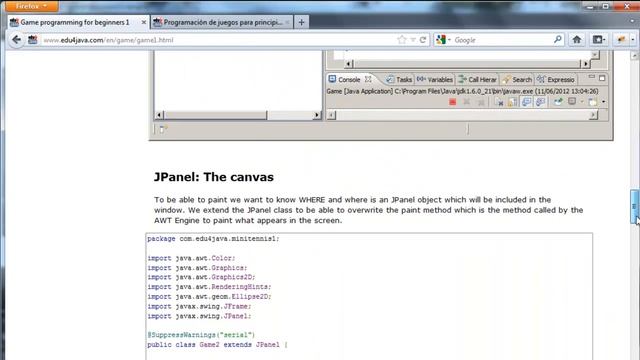Open the address bar history dropdown arrow

coord(413,40)
